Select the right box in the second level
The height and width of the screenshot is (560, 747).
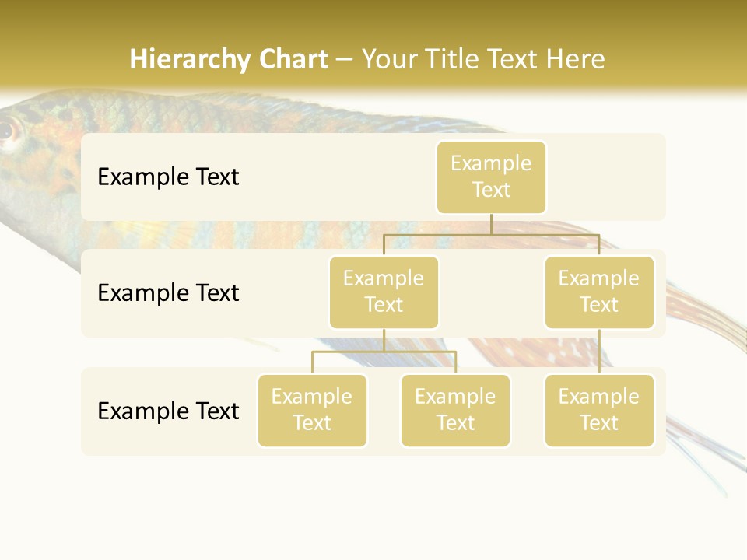click(599, 292)
